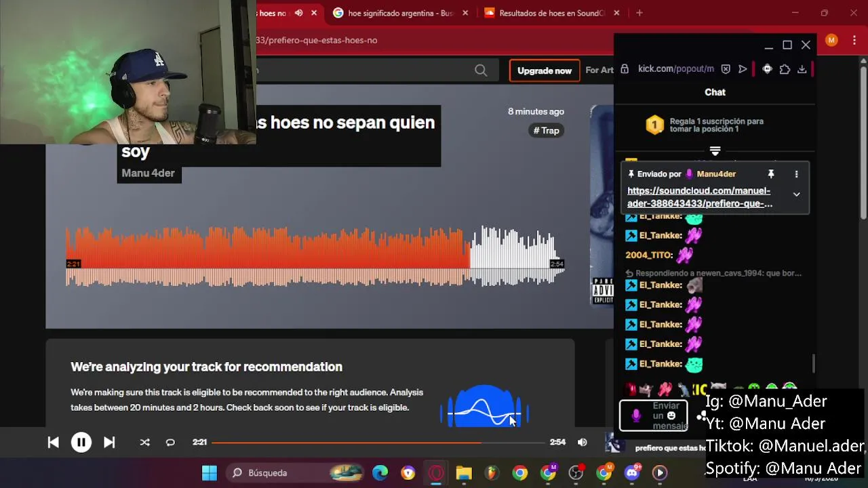Close the playing SoundCloud tab
Screen dimensions: 868x488
[x=314, y=13]
